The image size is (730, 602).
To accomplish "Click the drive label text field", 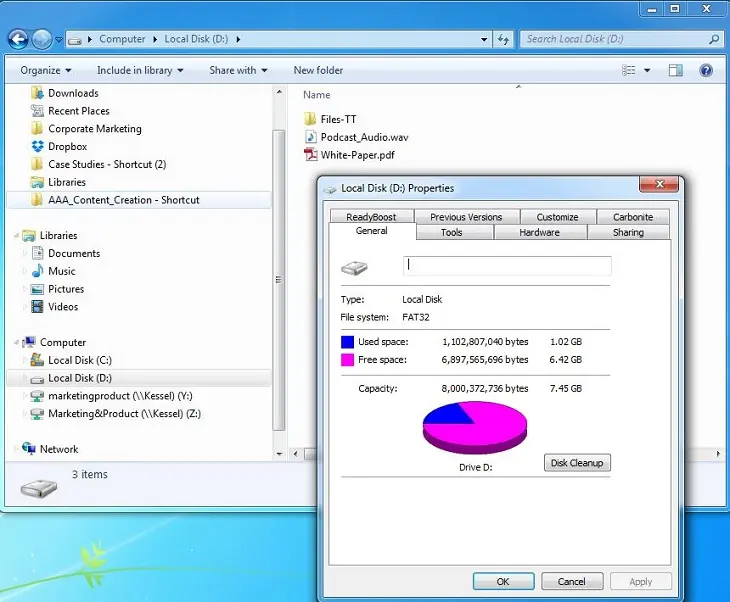I will [507, 266].
